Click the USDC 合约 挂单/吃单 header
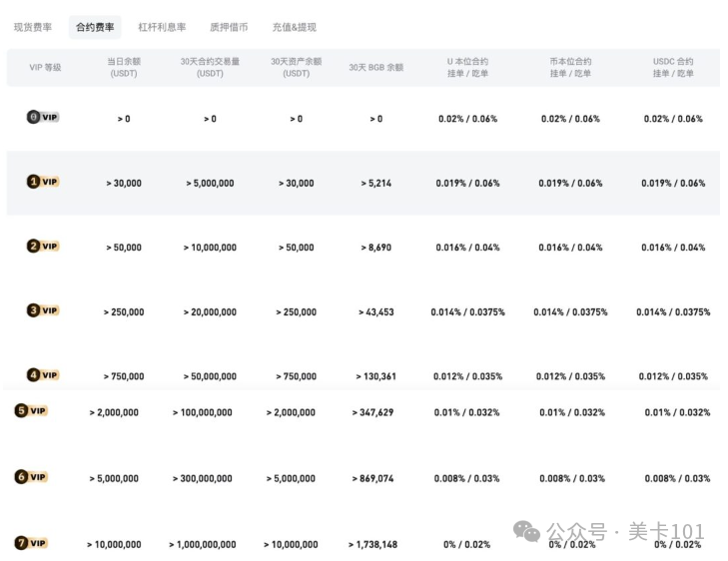728x561 pixels. 673,67
